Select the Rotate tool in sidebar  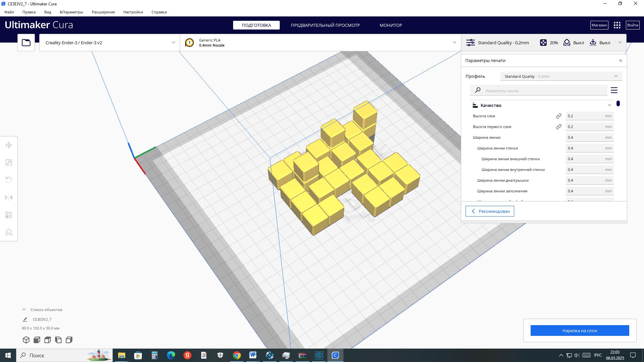point(9,180)
